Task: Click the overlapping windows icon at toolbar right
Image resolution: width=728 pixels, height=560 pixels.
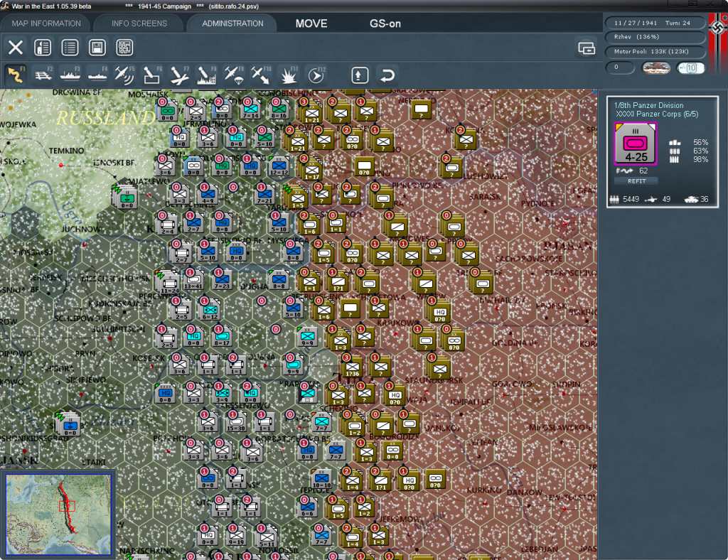Action: [587, 48]
